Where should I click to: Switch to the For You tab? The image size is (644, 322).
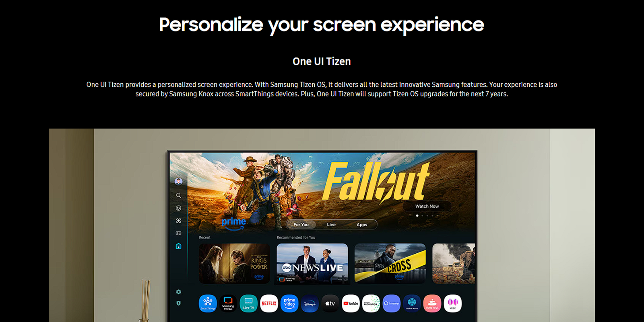coord(301,225)
